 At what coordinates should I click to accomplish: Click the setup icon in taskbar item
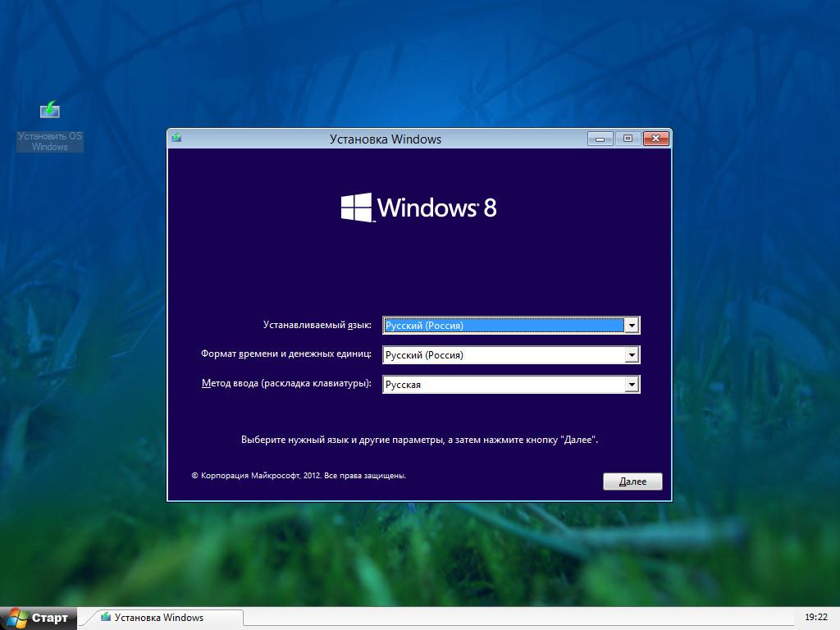106,618
